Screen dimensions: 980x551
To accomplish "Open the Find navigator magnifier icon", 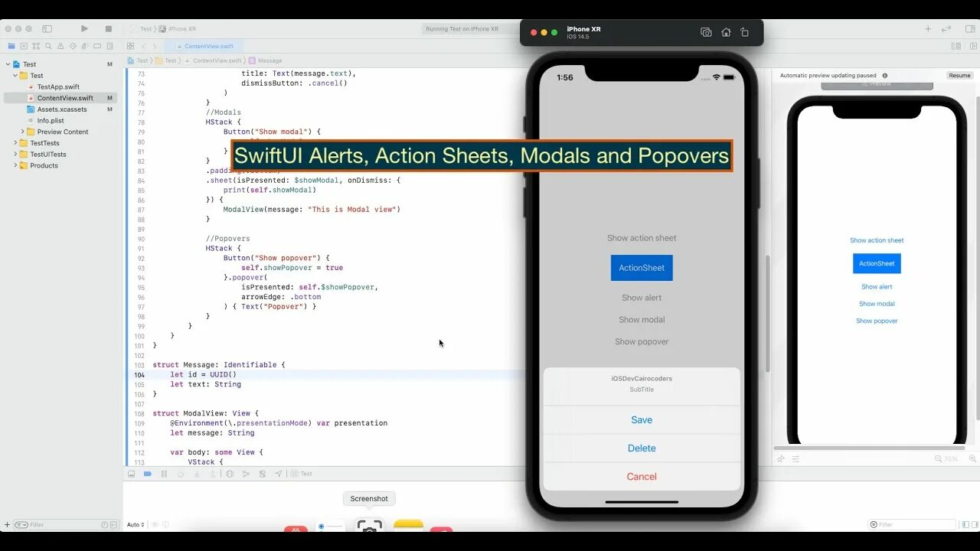I will tap(48, 46).
